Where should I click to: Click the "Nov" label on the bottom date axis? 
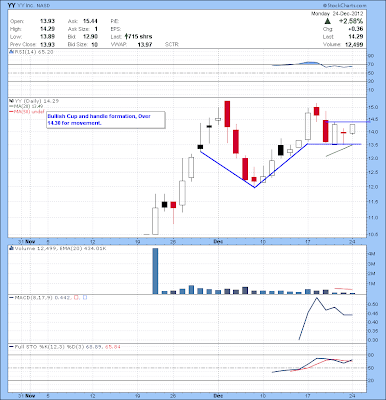(31, 396)
